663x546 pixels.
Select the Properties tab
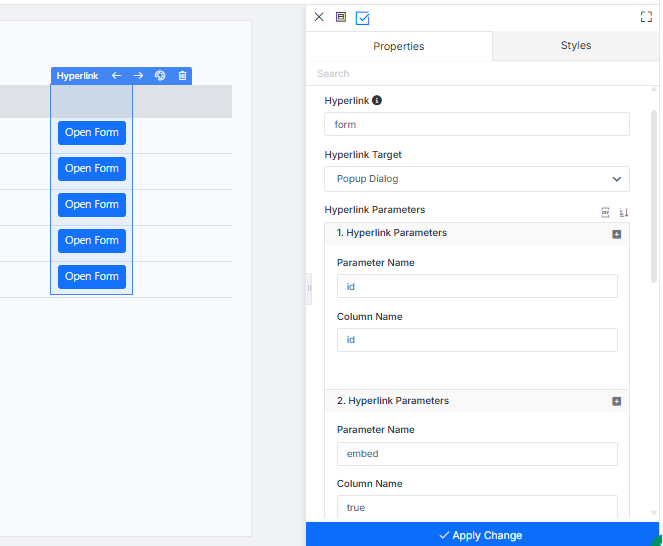pyautogui.click(x=399, y=46)
